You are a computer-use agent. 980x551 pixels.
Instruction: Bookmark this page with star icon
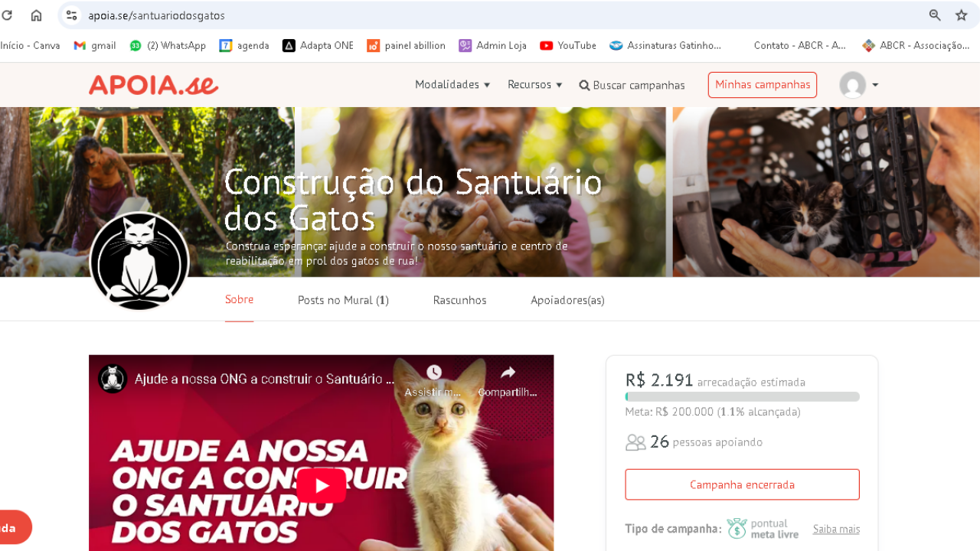[962, 15]
